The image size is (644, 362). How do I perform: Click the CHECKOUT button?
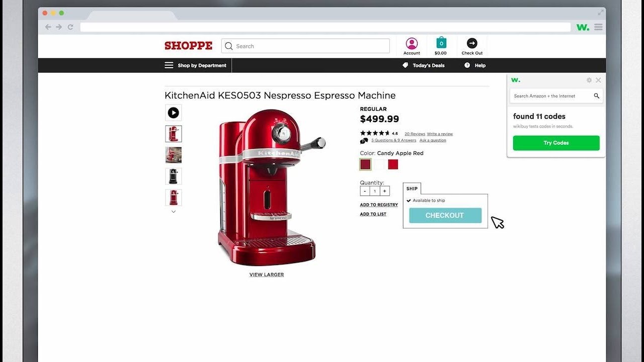click(x=445, y=215)
